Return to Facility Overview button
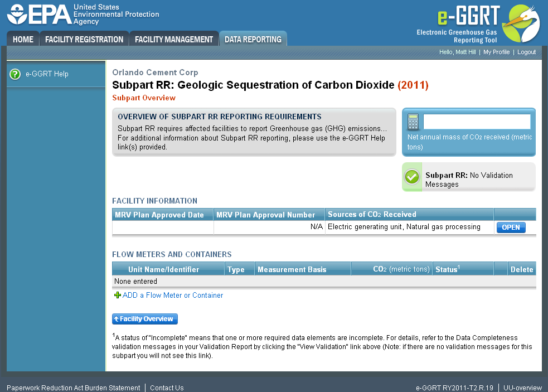548x392 pixels. click(145, 319)
